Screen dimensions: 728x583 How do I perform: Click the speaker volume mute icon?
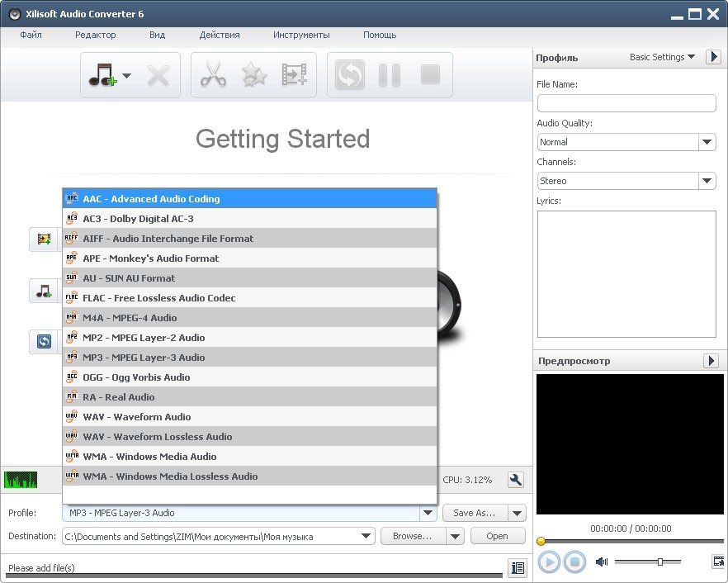(x=601, y=562)
